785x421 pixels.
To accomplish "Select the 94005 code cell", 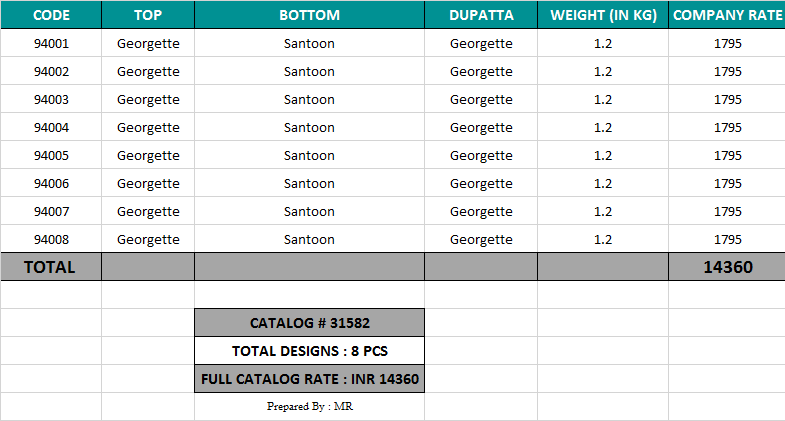I will pos(51,155).
